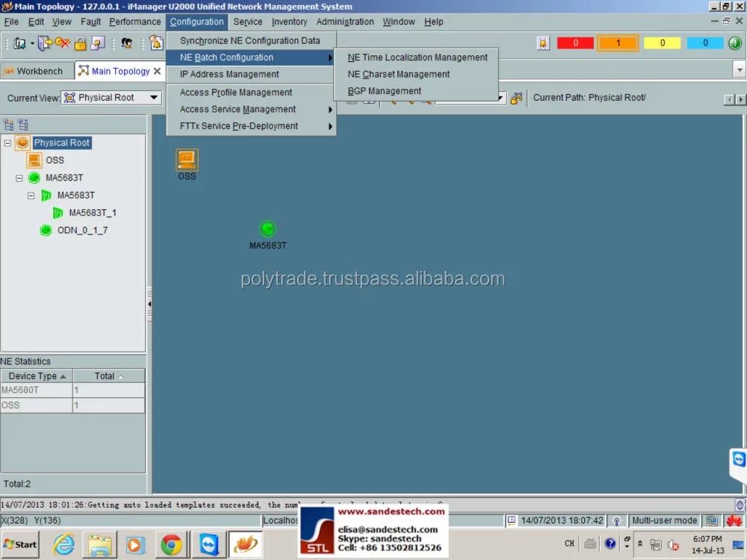Open the Administration menu
747x560 pixels.
pos(345,22)
